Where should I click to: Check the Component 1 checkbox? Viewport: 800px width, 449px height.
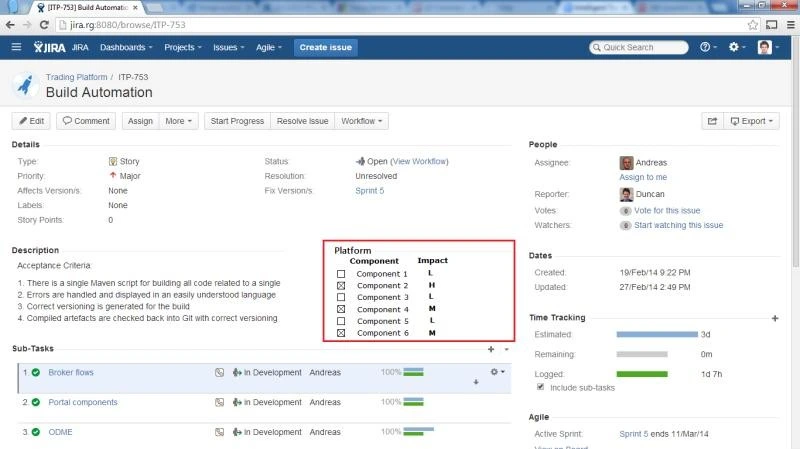[x=340, y=274]
